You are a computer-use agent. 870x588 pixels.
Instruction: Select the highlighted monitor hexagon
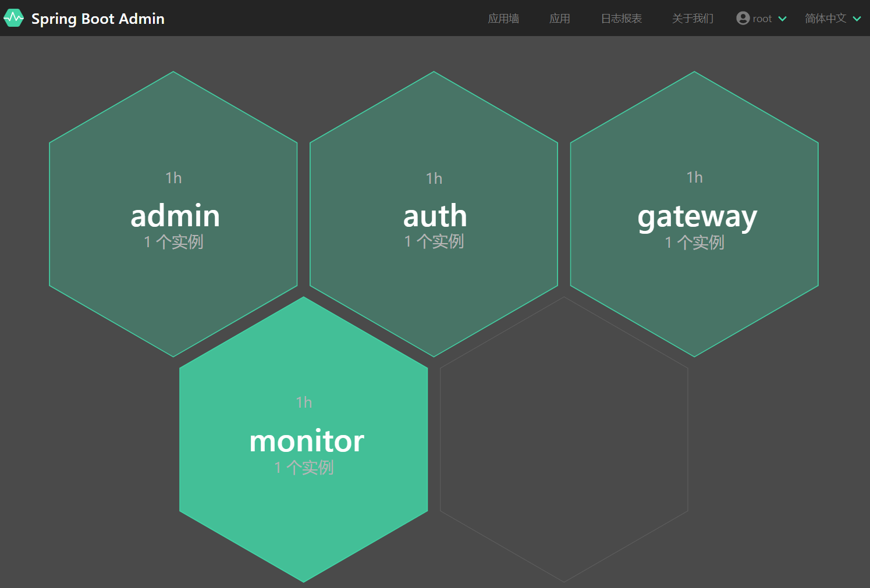pos(304,440)
